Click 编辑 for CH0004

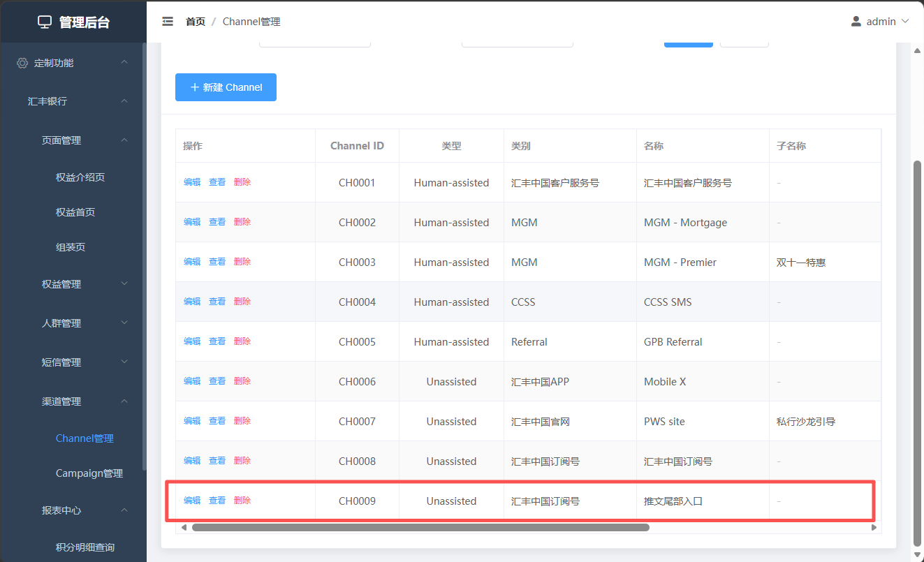point(192,302)
